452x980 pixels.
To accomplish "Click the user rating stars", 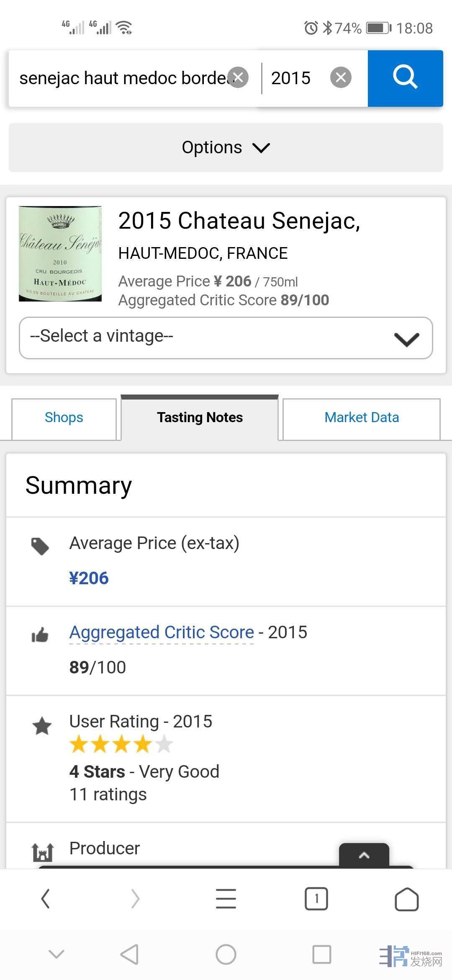I will pos(121,745).
